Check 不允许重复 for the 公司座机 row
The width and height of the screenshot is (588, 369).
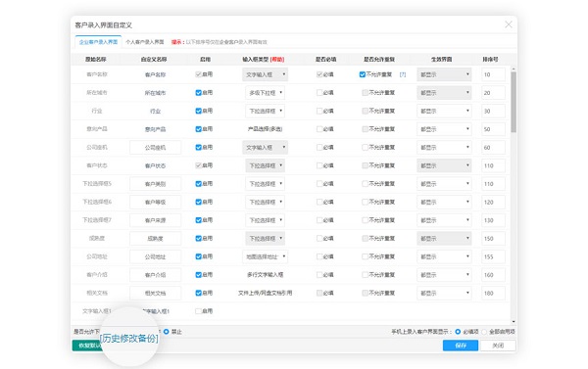click(365, 147)
